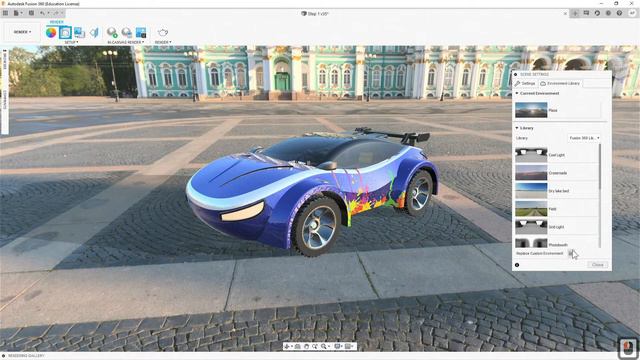Open the Display Settings icon in navigation bar
Image resolution: width=640 pixels, height=360 pixels.
[x=338, y=347]
